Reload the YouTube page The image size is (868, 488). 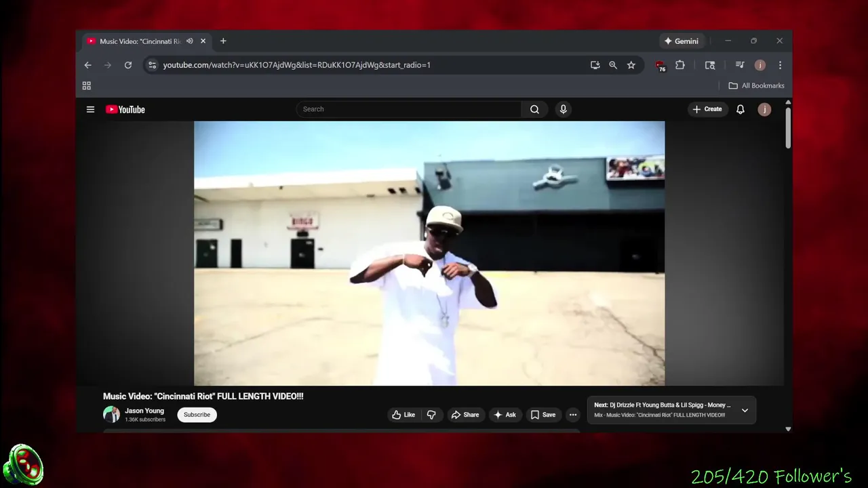pos(127,65)
